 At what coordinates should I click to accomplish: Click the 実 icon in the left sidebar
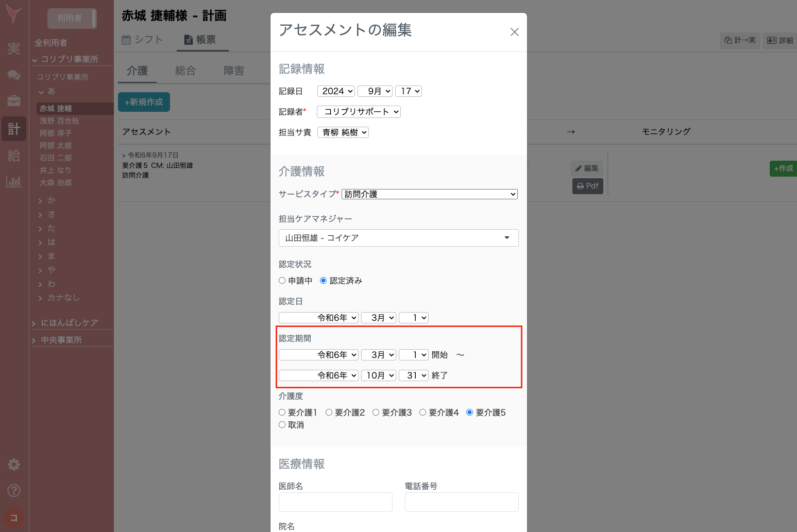click(x=14, y=49)
